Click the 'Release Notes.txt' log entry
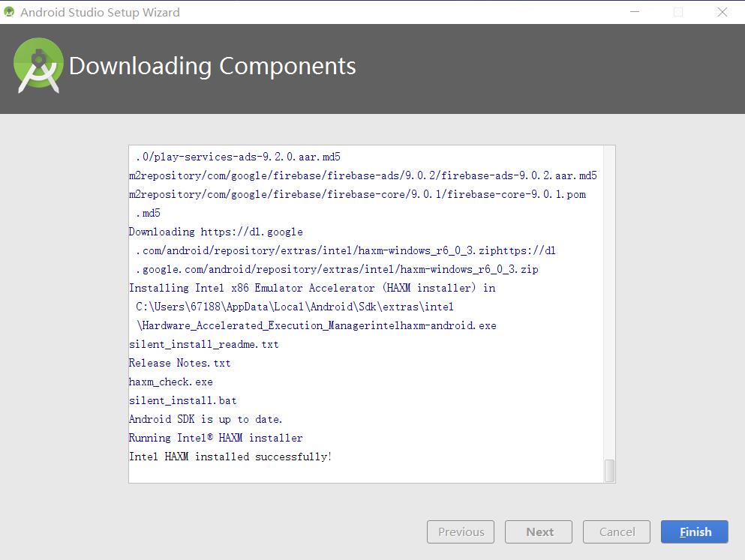 coord(180,363)
